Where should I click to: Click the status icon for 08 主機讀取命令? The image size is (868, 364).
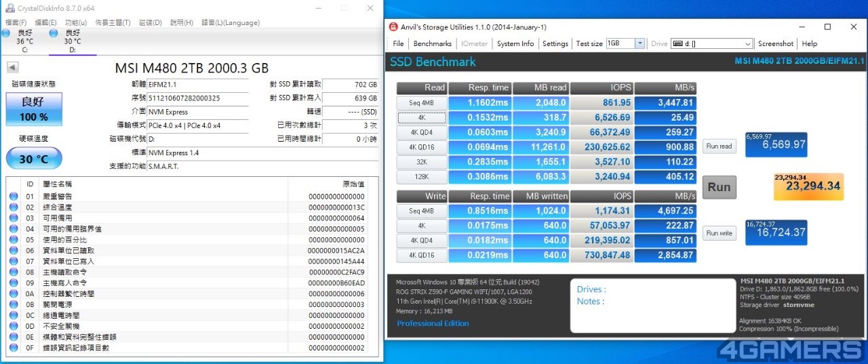tap(14, 272)
